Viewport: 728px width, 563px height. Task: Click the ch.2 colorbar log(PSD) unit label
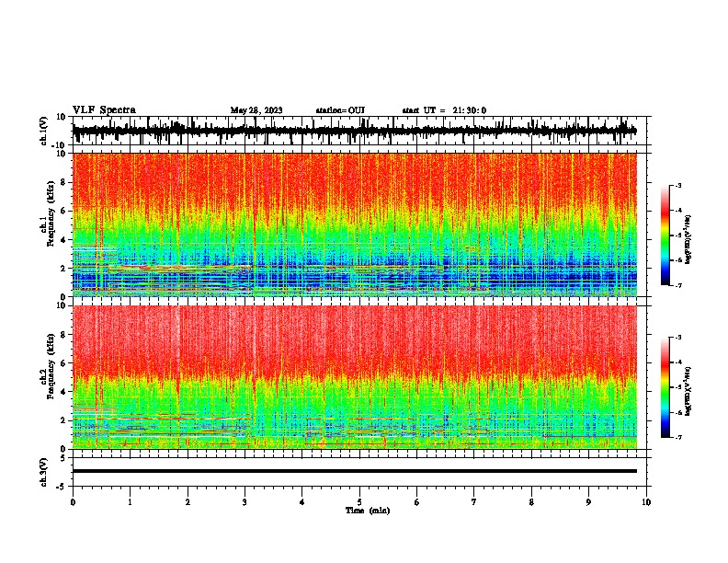688,391
